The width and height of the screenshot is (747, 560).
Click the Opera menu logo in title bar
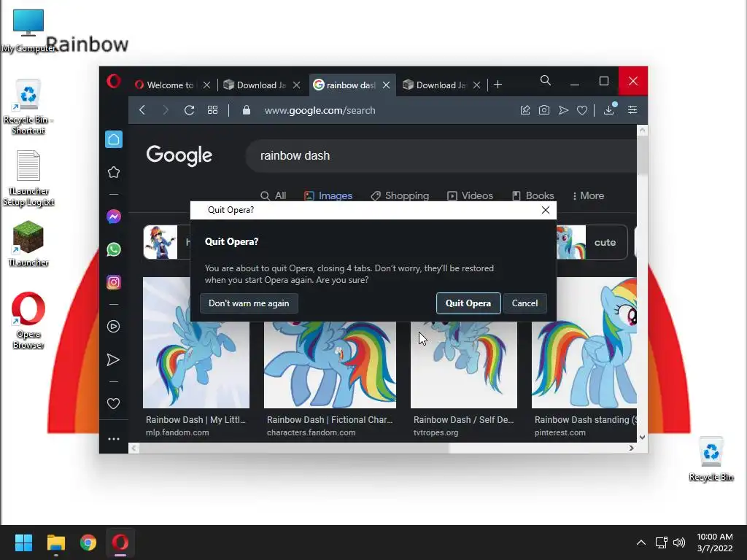113,81
